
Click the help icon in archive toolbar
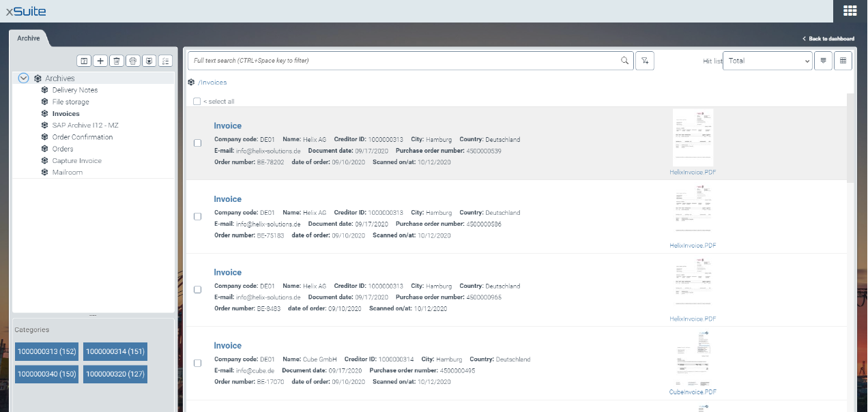pos(84,61)
